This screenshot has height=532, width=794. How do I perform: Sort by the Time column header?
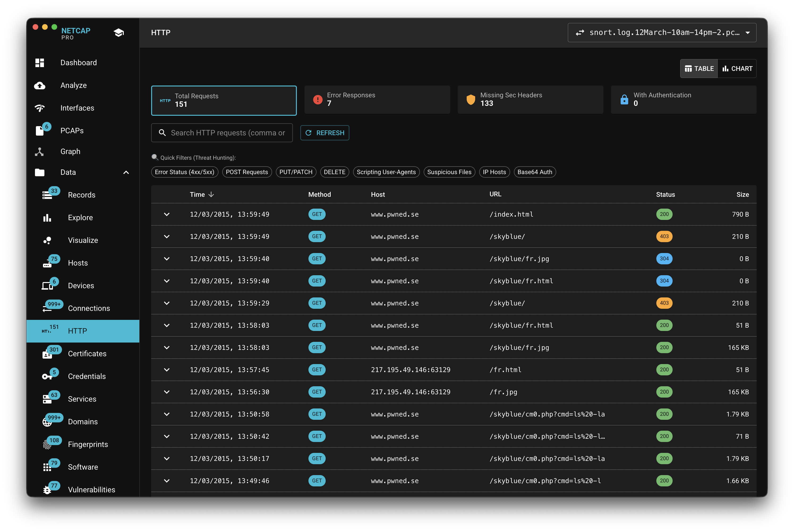point(202,194)
